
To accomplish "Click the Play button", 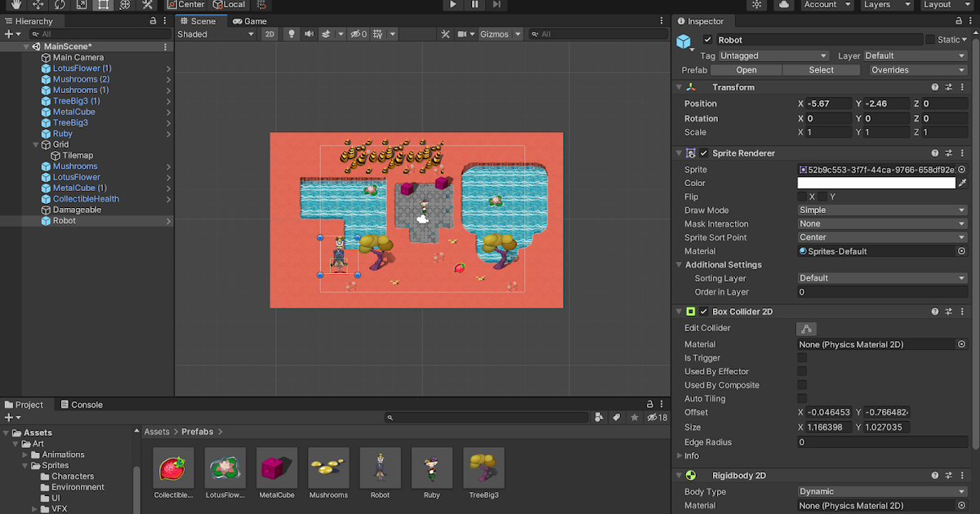I will 453,5.
